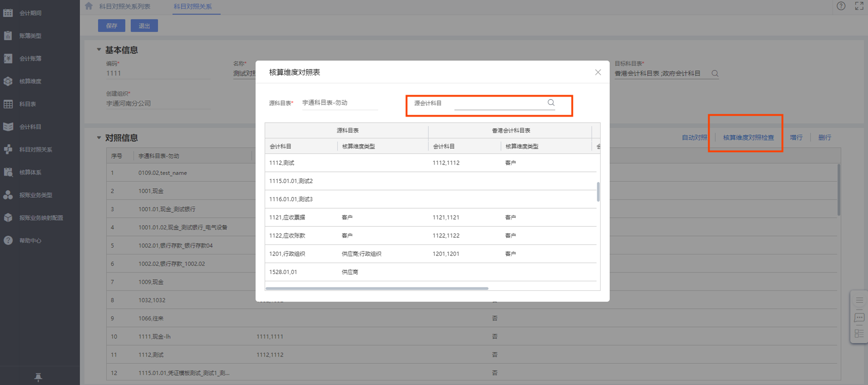
Task: Search 源会计科目 with the magnifier icon
Action: [551, 103]
